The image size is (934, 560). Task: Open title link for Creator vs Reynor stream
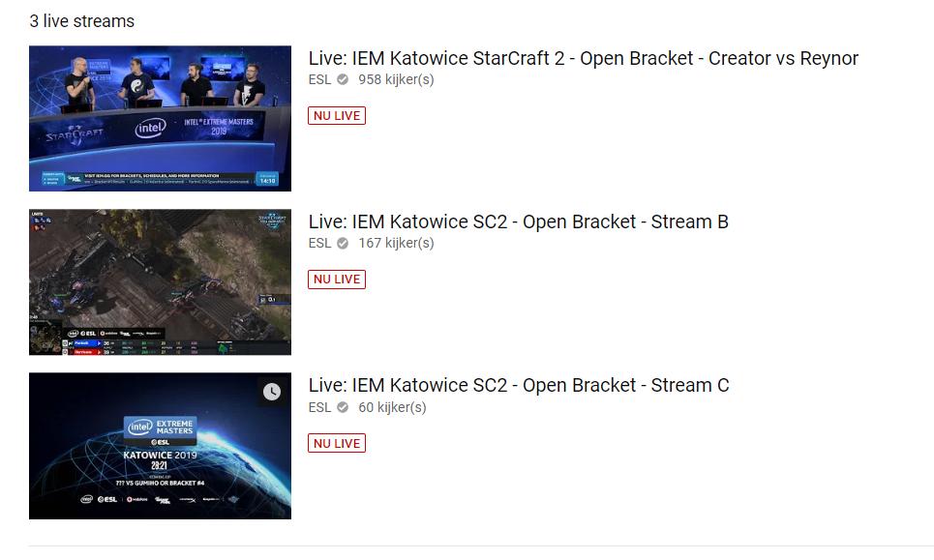(x=584, y=58)
